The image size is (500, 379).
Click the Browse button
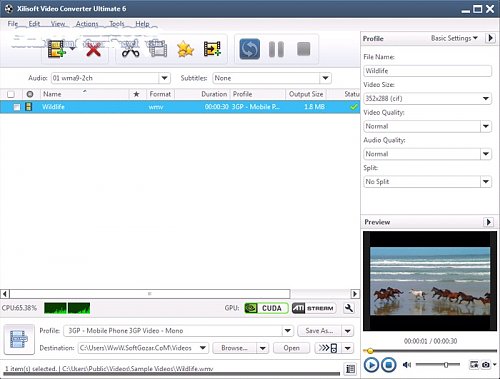[234, 348]
